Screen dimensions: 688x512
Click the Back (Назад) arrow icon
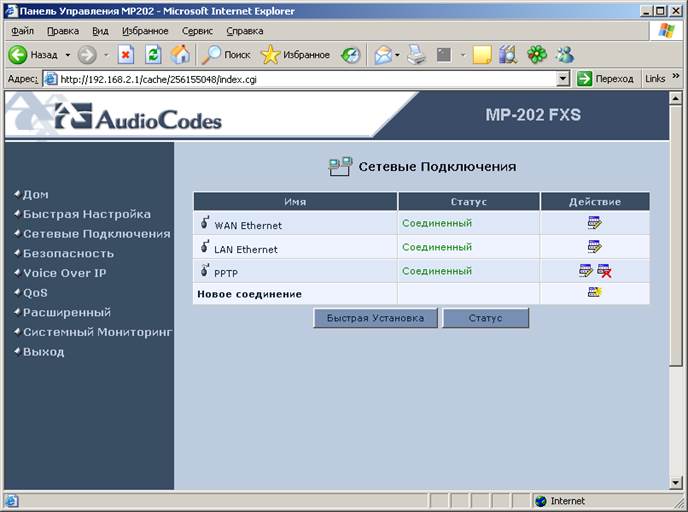(x=18, y=55)
